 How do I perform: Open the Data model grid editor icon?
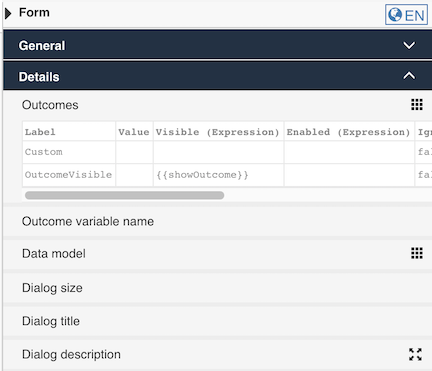[x=417, y=253]
